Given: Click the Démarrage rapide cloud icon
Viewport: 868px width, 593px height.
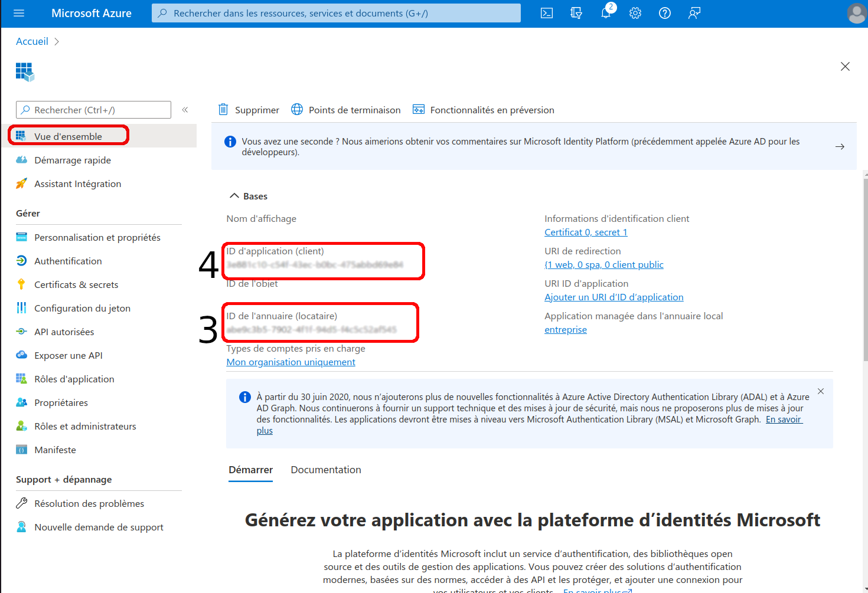Looking at the screenshot, I should pos(22,160).
